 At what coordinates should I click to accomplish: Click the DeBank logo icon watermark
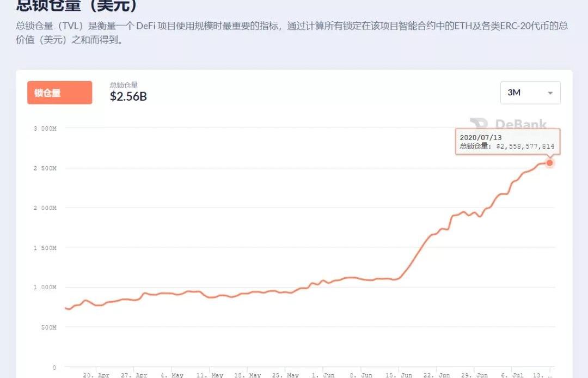click(480, 124)
